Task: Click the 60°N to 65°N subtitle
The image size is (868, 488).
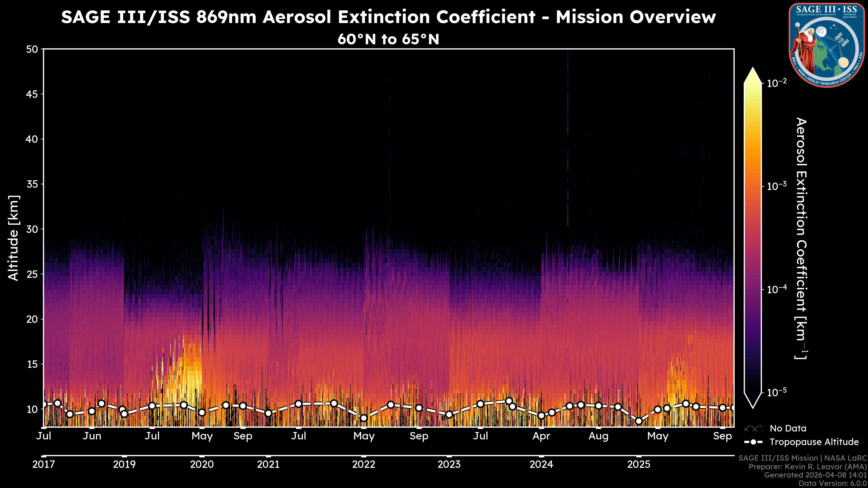Action: [x=388, y=39]
